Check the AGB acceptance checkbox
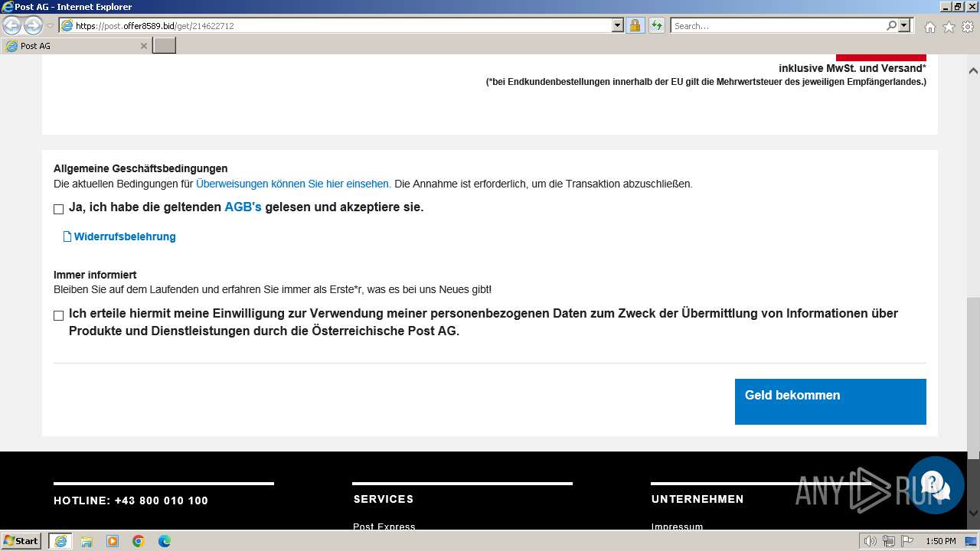Viewport: 980px width, 551px height. tap(58, 209)
